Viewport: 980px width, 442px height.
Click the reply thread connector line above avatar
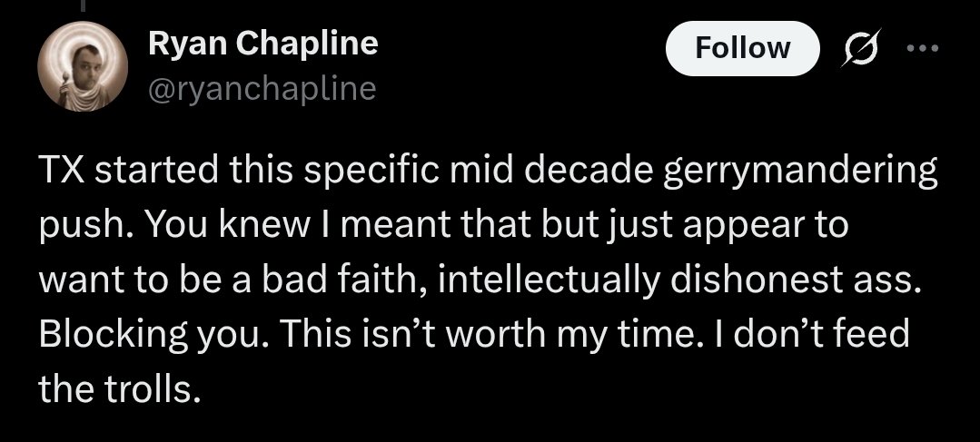coord(83,5)
